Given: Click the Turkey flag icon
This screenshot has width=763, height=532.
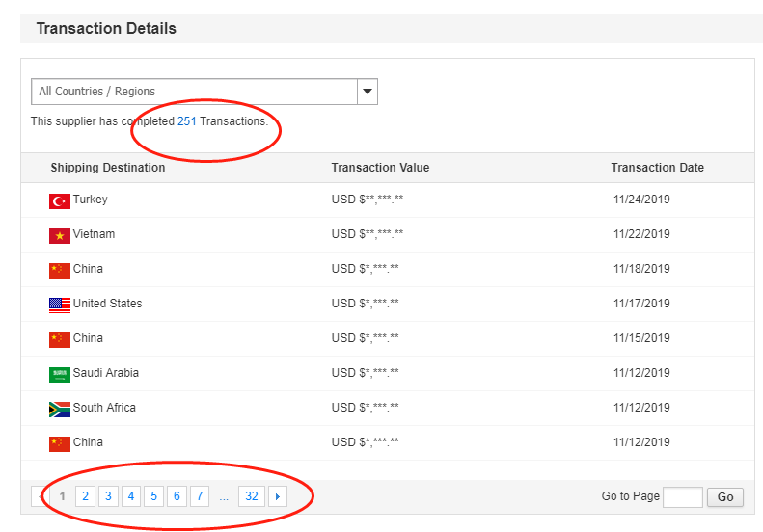Looking at the screenshot, I should [x=60, y=200].
